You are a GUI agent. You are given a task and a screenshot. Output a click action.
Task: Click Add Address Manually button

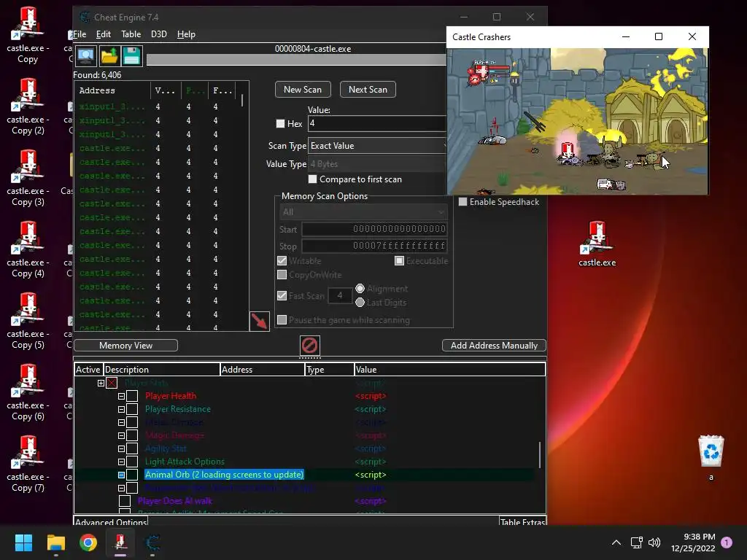494,345
